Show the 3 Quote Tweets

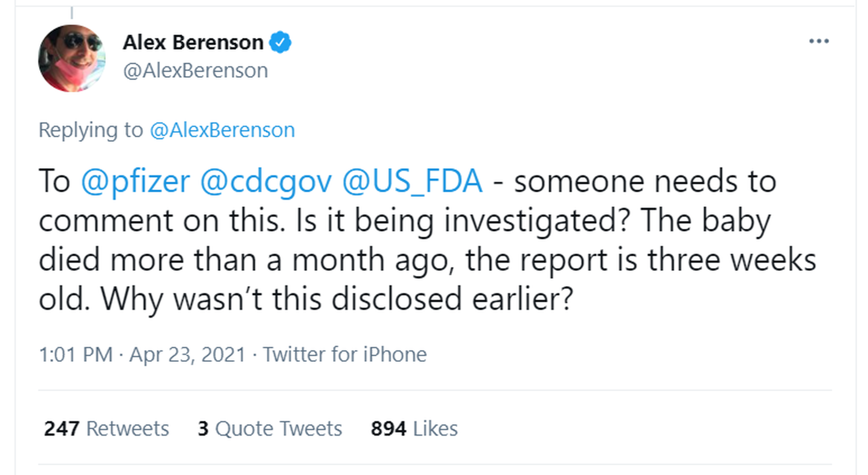(x=270, y=428)
